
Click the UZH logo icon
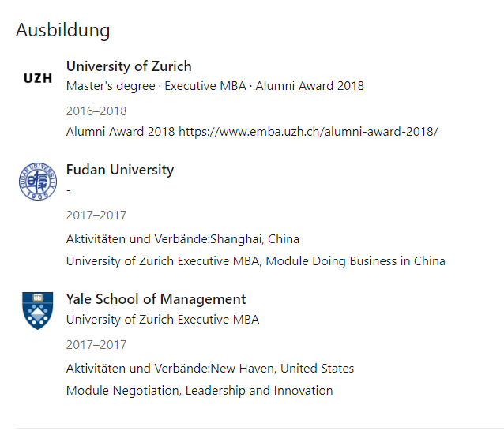click(38, 78)
